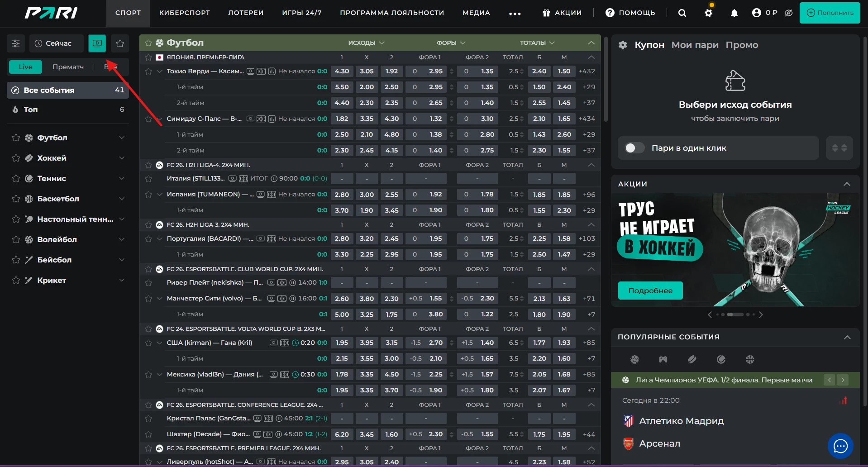This screenshot has height=467, width=868.
Task: Favorite the США (kirman) — Гана match
Action: tap(148, 343)
